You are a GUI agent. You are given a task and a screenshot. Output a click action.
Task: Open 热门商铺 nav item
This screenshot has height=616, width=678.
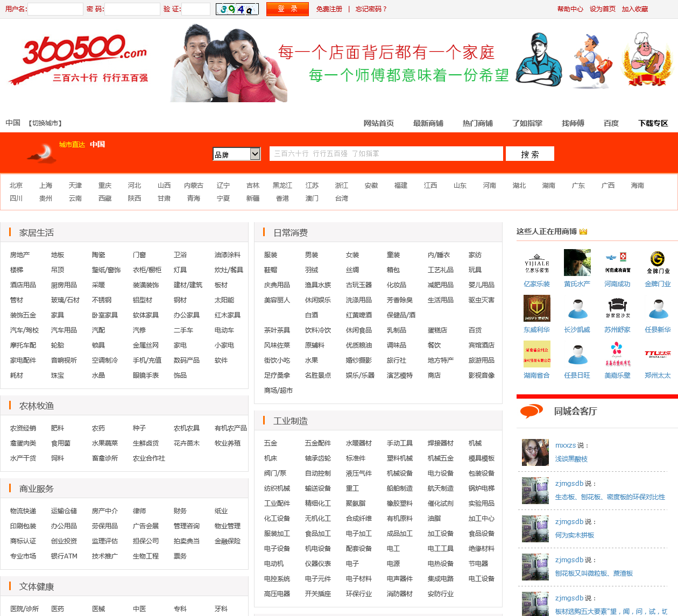(477, 123)
